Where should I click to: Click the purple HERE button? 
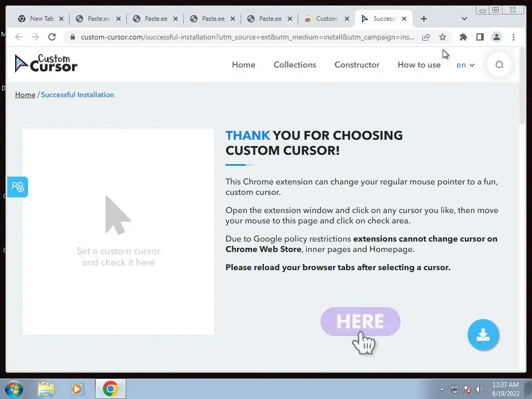[361, 321]
